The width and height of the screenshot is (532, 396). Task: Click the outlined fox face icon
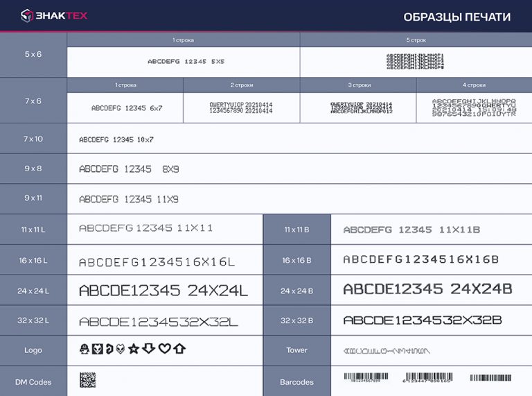[121, 348]
